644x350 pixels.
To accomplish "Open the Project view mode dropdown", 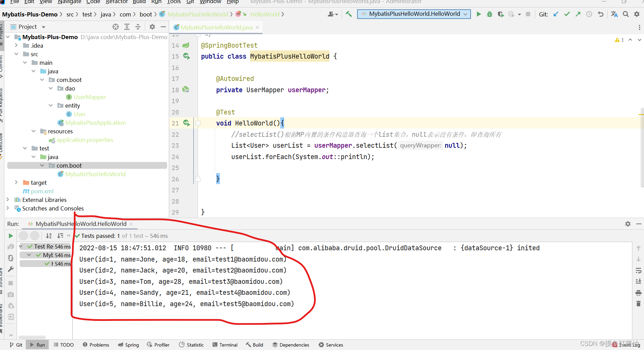I will [44, 27].
